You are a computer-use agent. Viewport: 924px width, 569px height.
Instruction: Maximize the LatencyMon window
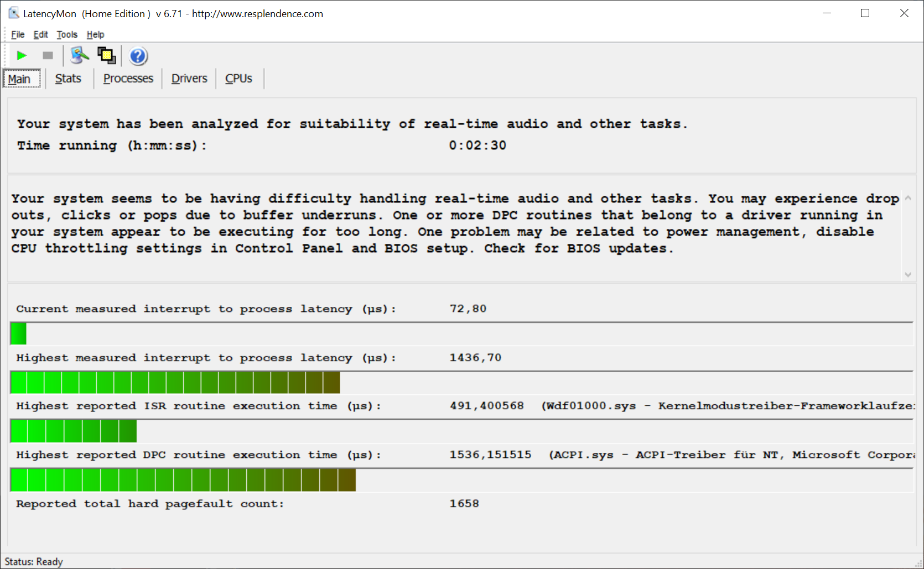tap(865, 13)
